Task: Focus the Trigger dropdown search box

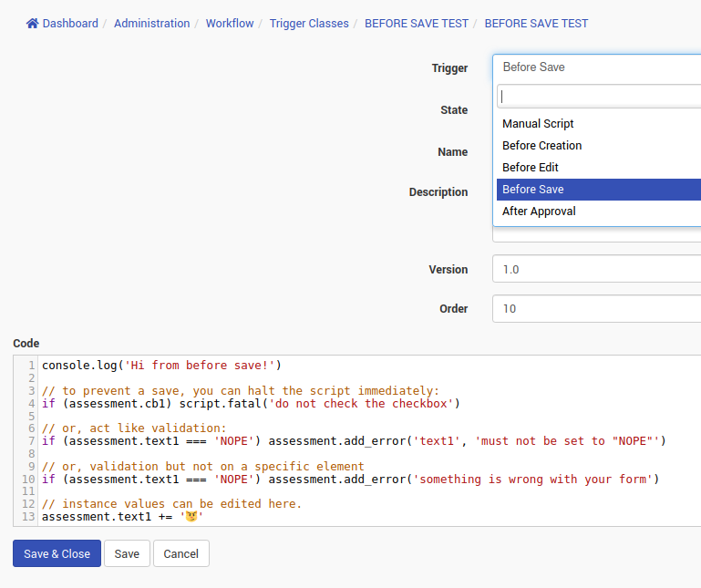Action: coord(599,97)
